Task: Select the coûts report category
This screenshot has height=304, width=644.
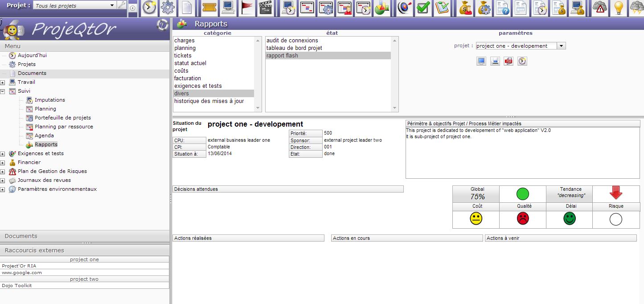Action: (181, 71)
